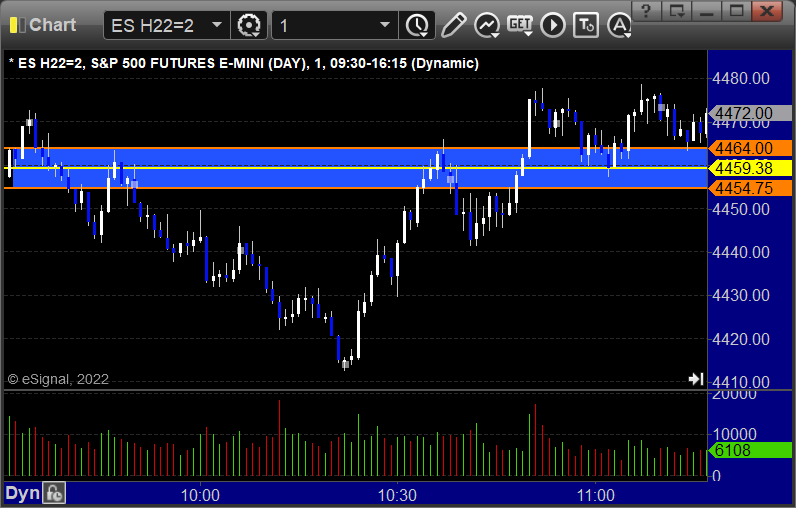This screenshot has width=796, height=508.
Task: Open the symbol dropdown arrow next to ES H22=2
Action: click(217, 25)
